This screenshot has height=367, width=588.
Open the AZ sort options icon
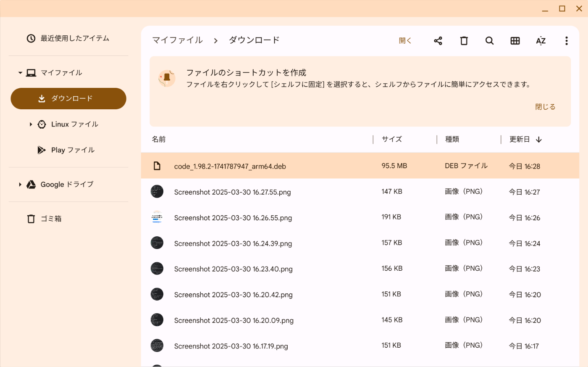[541, 41]
